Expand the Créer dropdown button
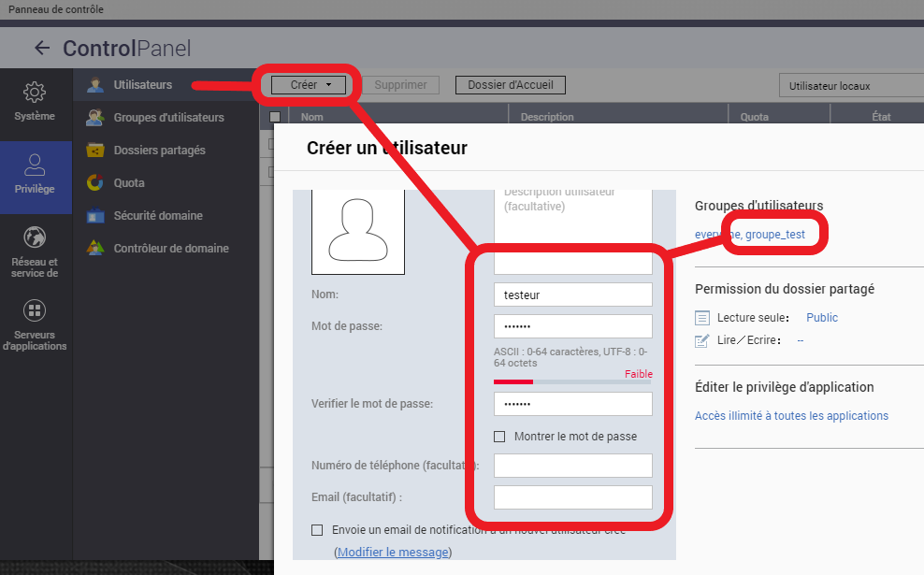The width and height of the screenshot is (924, 575). (x=309, y=85)
